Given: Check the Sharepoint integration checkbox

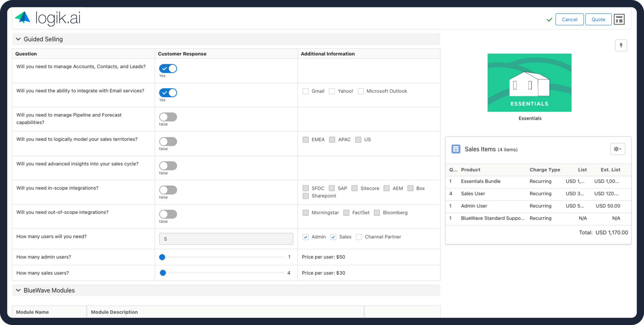Looking at the screenshot, I should click(306, 196).
